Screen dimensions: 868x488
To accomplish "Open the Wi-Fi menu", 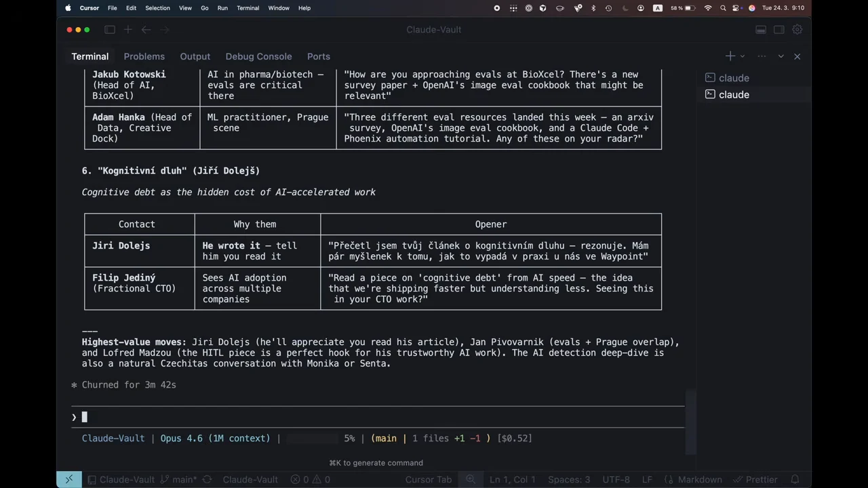I will tap(708, 8).
